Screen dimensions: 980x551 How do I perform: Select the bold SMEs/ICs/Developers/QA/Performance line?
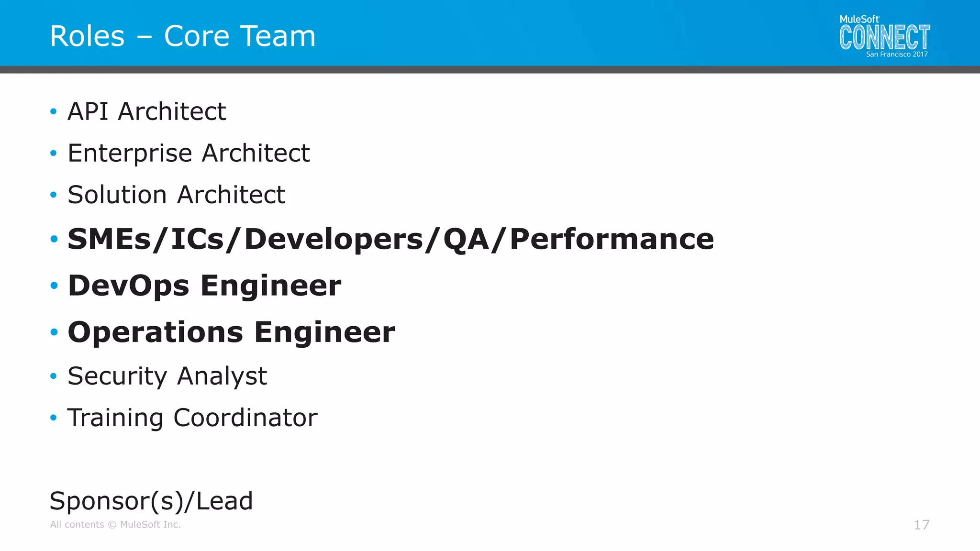(x=390, y=239)
